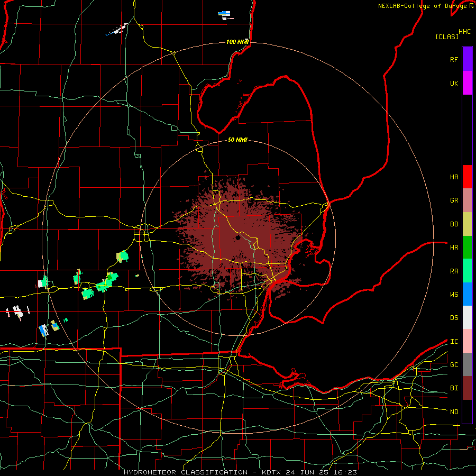Select the yellow BD legend swatch
The width and height of the screenshot is (476, 476).
[x=467, y=224]
